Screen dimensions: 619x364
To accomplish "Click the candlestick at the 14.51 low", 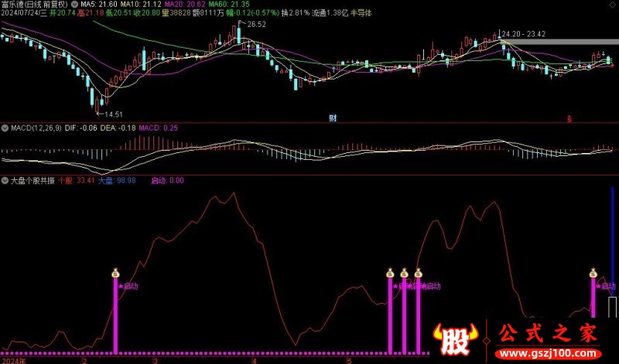I will pyautogui.click(x=97, y=105).
